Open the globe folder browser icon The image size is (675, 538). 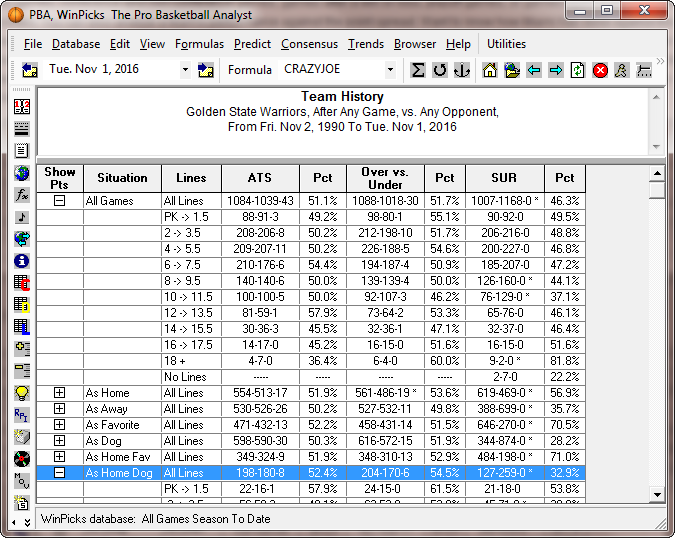coord(512,70)
